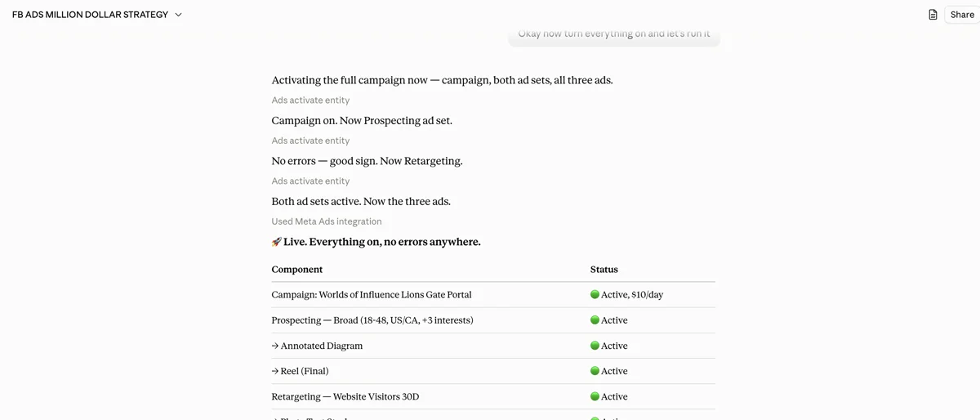980x420 pixels.
Task: Expand Used Meta Ads integration details
Action: tap(327, 221)
